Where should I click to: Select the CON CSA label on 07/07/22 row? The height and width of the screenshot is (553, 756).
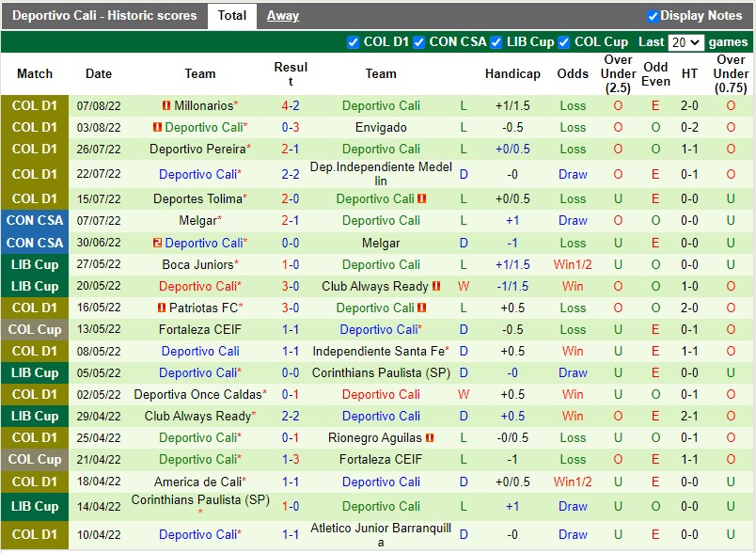click(35, 221)
